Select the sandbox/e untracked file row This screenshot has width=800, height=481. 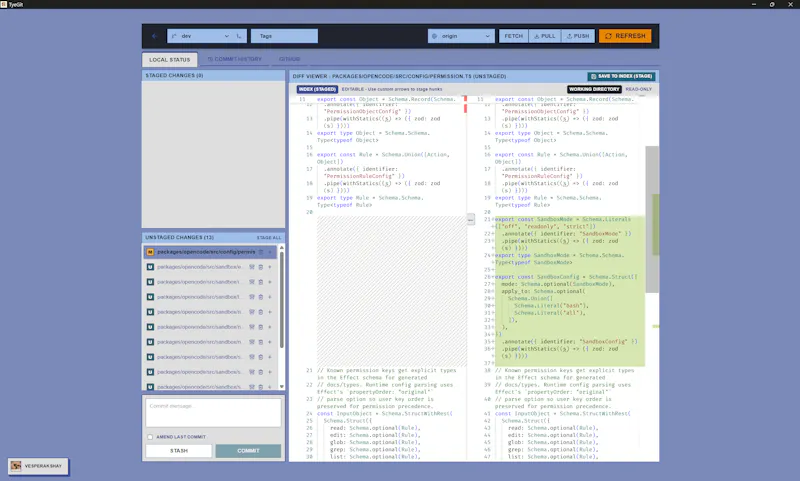[x=210, y=267]
